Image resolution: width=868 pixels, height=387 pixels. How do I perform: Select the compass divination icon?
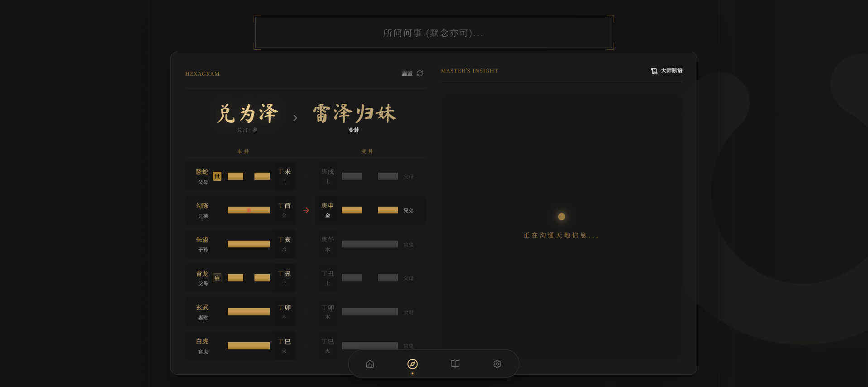(x=412, y=364)
